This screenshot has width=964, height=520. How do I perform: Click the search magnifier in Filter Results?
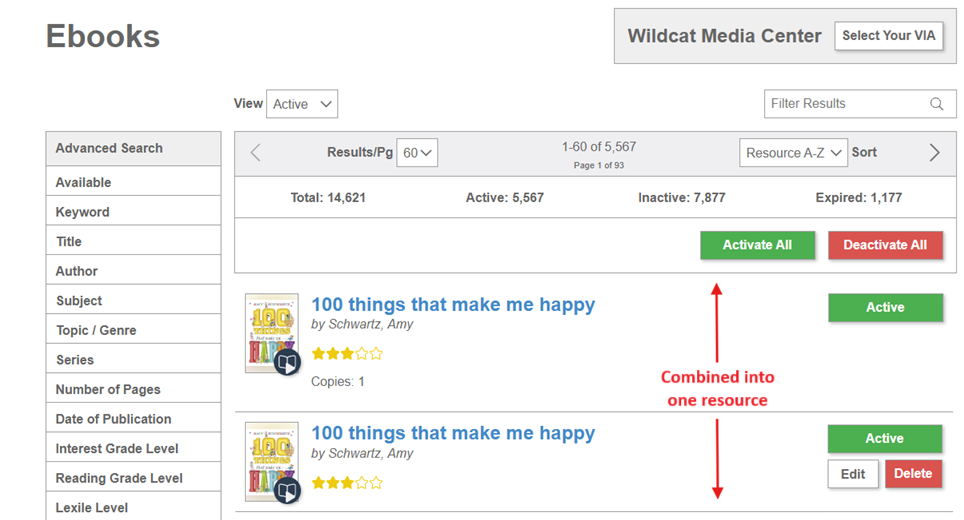(936, 104)
